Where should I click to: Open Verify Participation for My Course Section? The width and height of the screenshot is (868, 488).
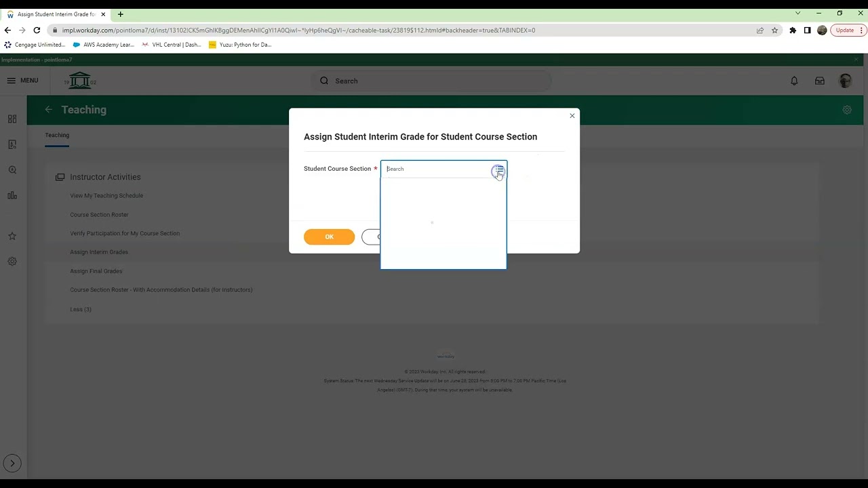pos(125,233)
